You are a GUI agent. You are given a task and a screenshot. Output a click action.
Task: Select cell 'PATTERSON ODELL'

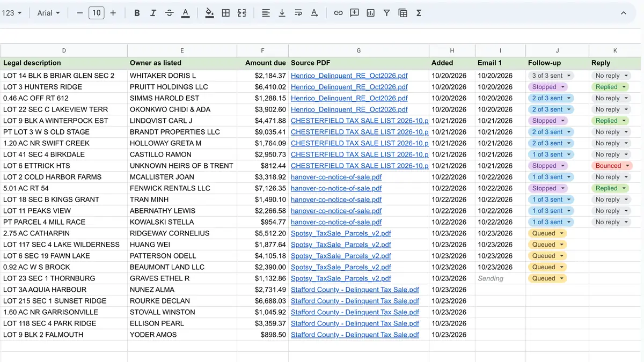coord(182,256)
